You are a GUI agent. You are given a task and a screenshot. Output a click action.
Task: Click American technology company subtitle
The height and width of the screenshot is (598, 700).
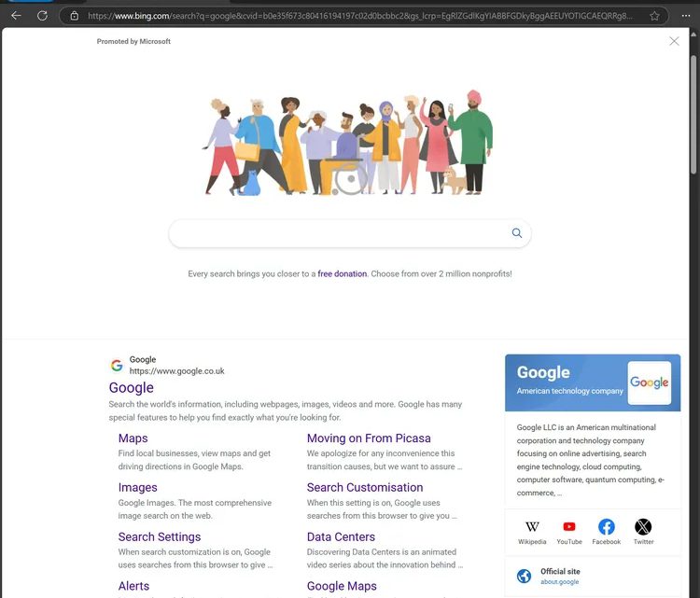pyautogui.click(x=569, y=391)
